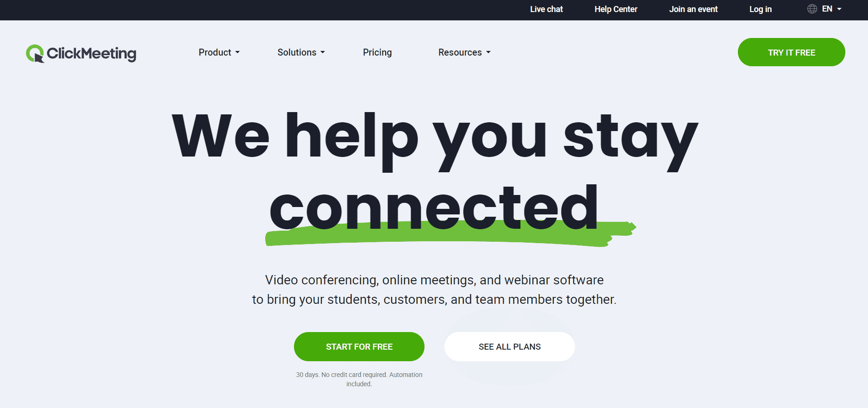Click the 'We help you stay connected' headline
This screenshot has height=408, width=868.
435,172
